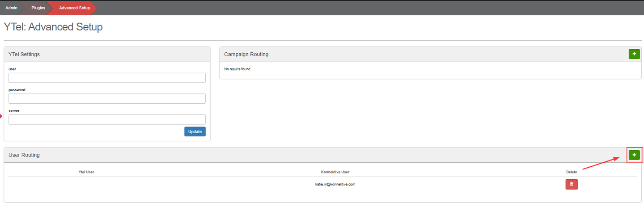Focus the user input field
Image resolution: width=644 pixels, height=207 pixels.
tap(107, 78)
